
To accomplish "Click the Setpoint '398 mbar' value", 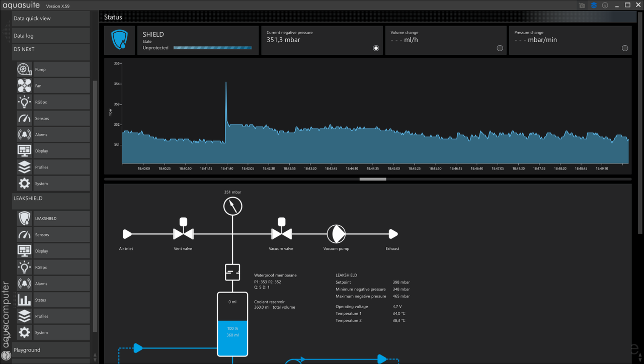I will pos(401,283).
